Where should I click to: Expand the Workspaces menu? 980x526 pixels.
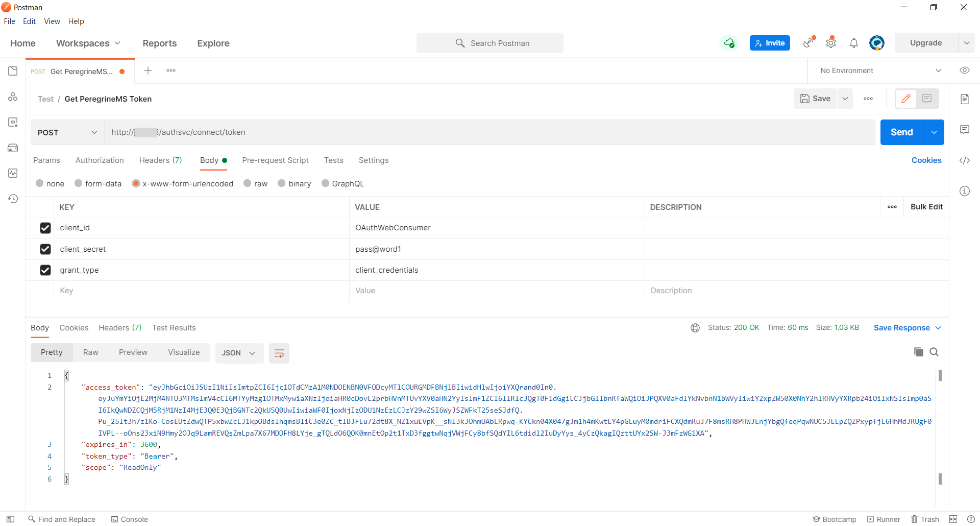(88, 43)
